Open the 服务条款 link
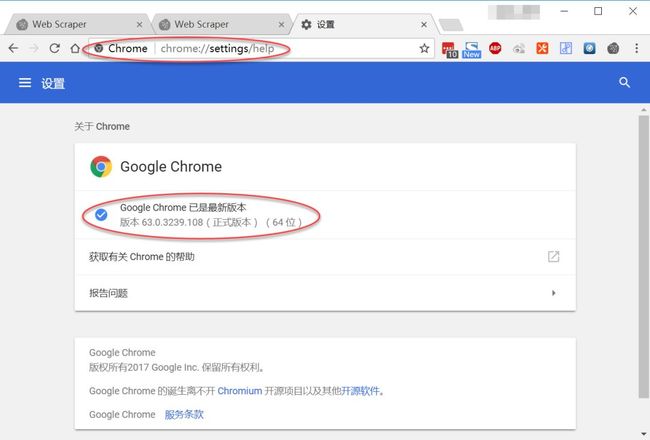Screen dimensions: 650x440 pyautogui.click(x=184, y=414)
